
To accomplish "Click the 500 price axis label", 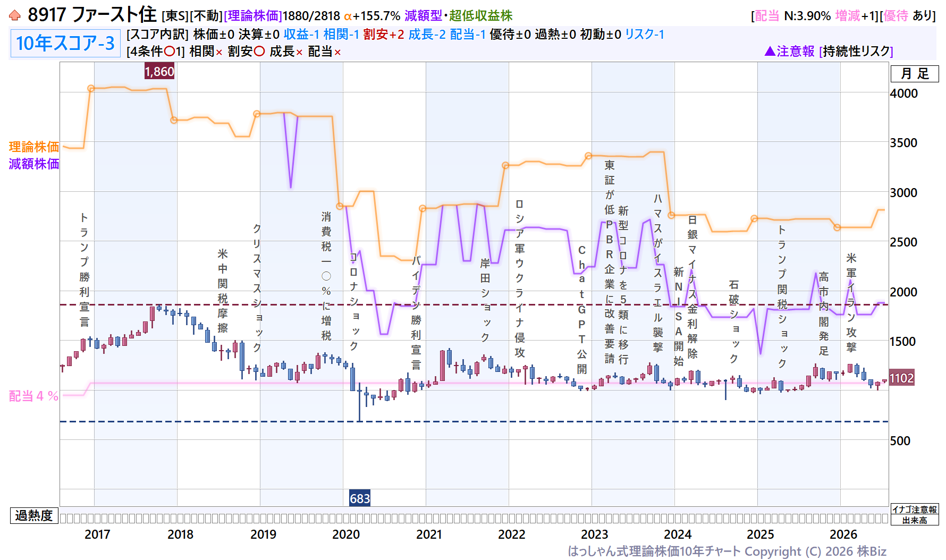I will [x=900, y=440].
